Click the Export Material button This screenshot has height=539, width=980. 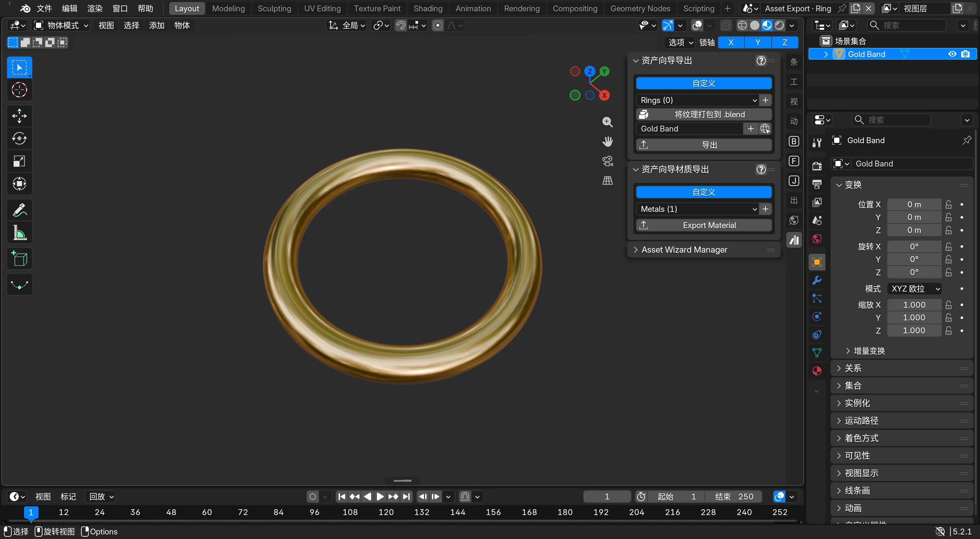click(x=704, y=225)
